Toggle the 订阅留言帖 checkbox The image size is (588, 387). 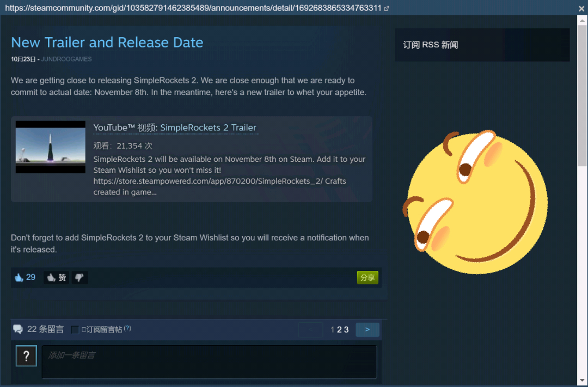point(75,330)
